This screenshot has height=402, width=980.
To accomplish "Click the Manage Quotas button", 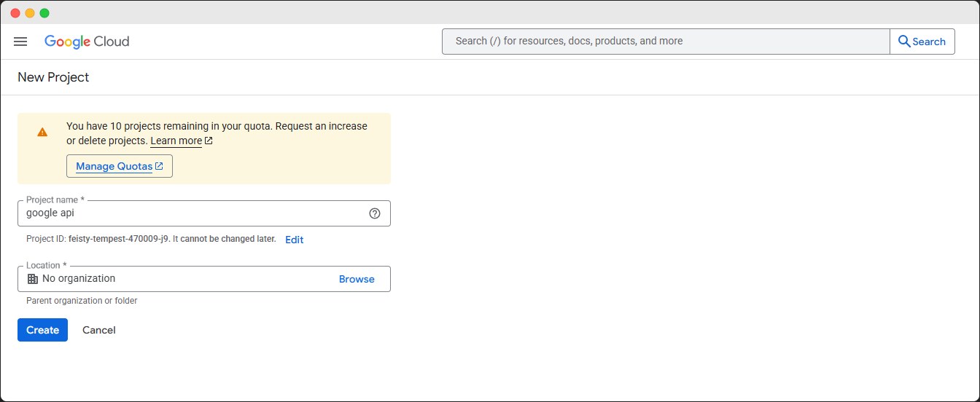I will tap(120, 166).
